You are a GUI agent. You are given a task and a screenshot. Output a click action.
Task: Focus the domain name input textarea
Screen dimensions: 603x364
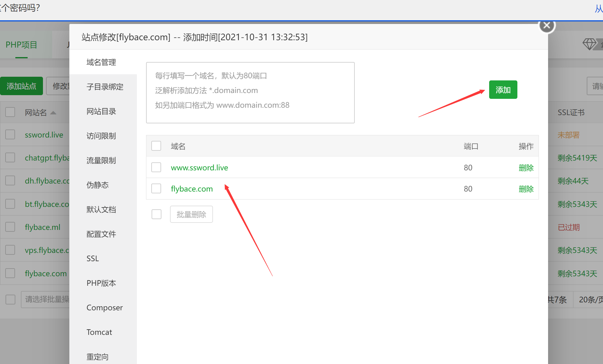pos(250,93)
